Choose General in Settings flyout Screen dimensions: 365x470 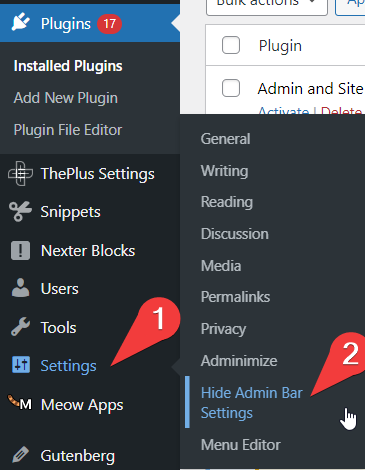coord(225,139)
